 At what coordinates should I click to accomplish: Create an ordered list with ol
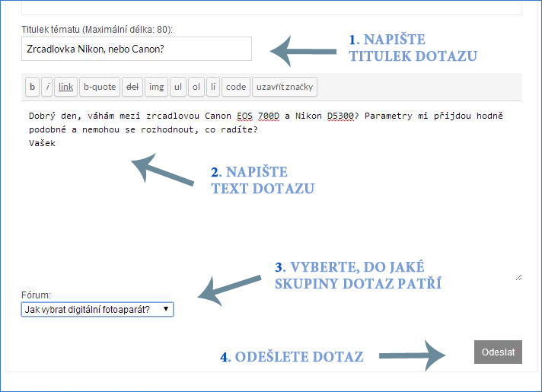click(196, 87)
